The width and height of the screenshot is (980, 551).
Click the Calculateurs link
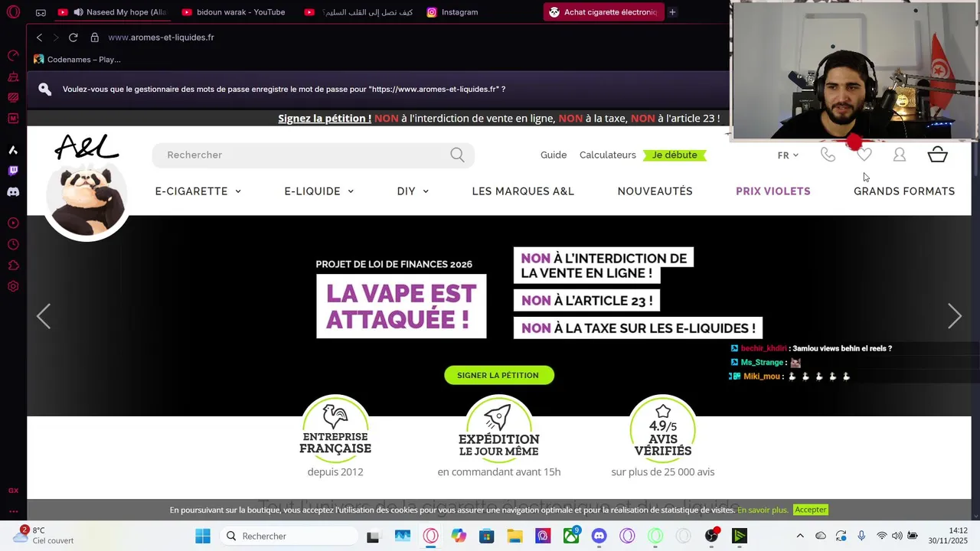(x=608, y=155)
